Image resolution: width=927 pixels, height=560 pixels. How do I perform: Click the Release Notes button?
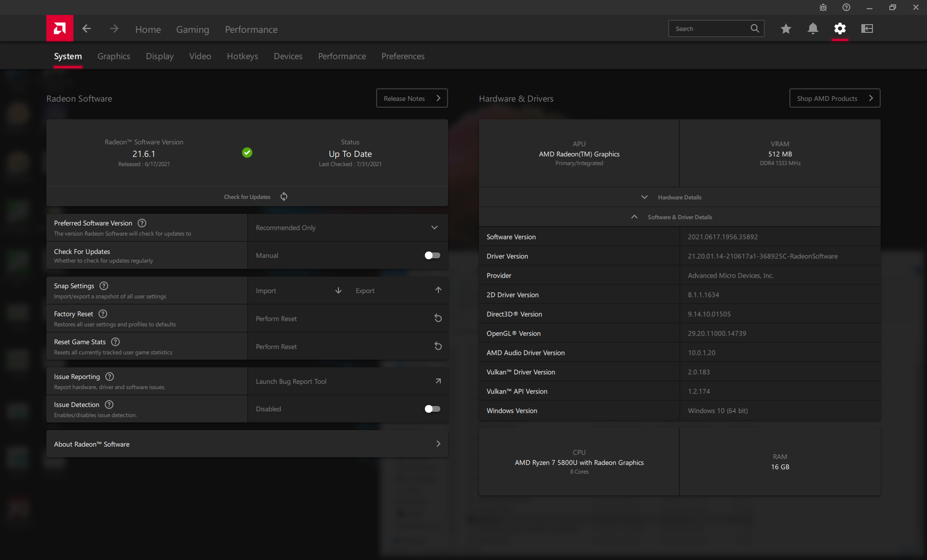point(412,98)
